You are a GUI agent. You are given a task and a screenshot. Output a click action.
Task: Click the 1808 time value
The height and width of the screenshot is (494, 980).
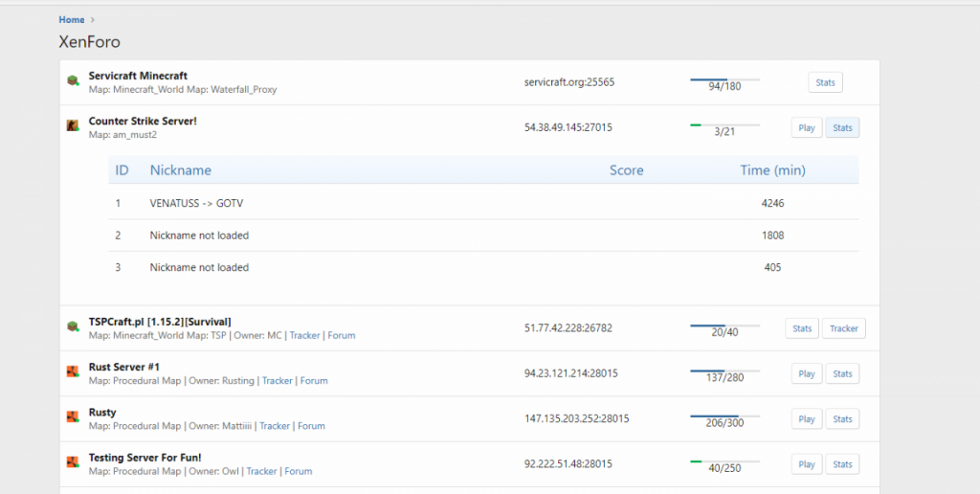point(772,236)
